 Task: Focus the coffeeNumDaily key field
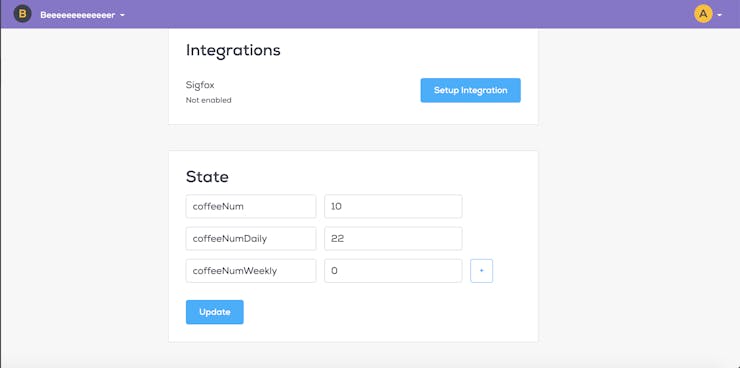coord(251,239)
